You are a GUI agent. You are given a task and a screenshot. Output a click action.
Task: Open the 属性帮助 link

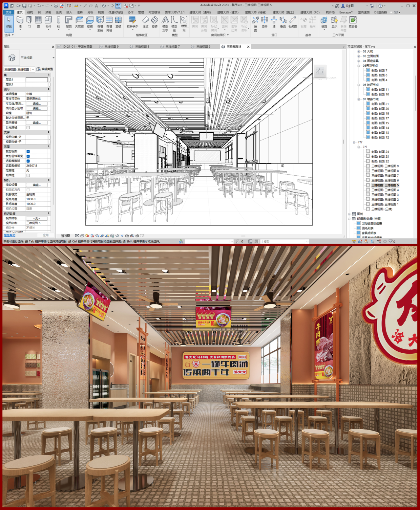click(x=10, y=235)
